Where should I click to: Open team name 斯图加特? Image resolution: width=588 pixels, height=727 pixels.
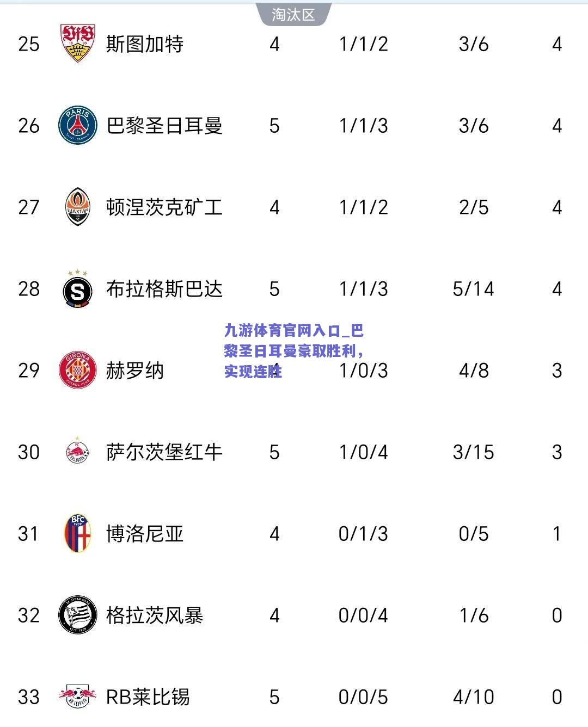pyautogui.click(x=144, y=44)
